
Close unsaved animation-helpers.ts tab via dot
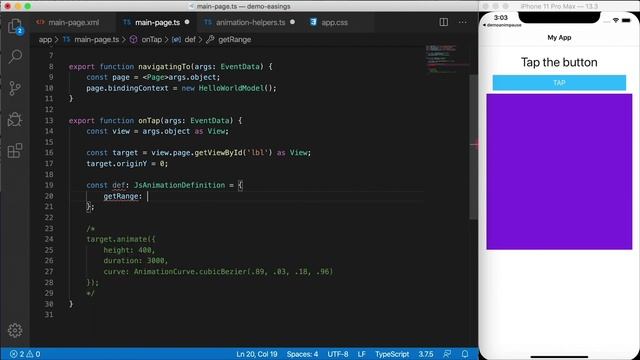pyautogui.click(x=292, y=22)
